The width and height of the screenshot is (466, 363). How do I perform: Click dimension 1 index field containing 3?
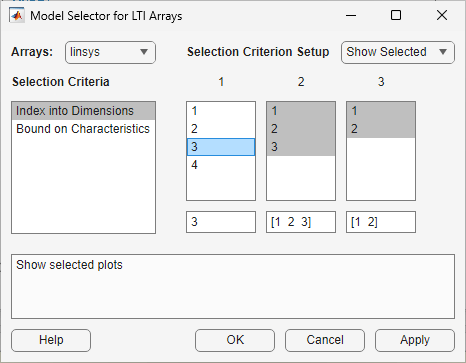point(221,222)
